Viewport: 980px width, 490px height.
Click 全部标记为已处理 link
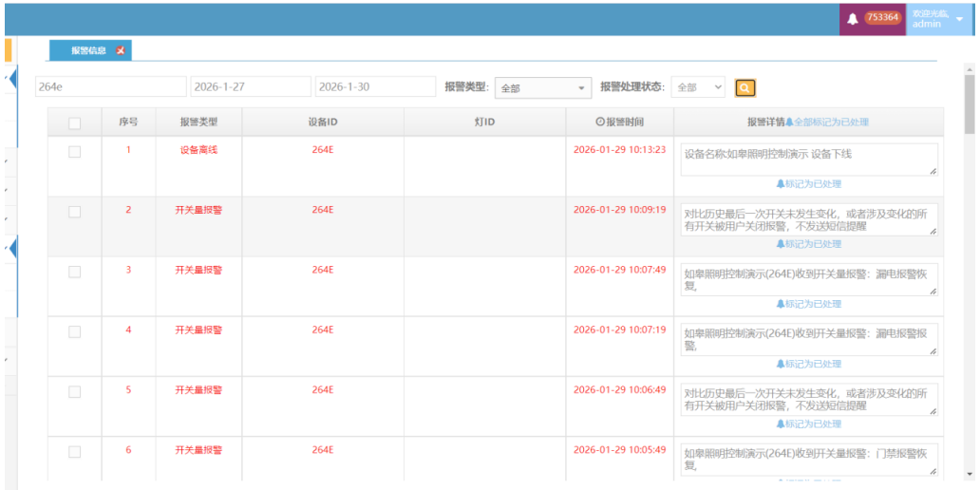(831, 122)
